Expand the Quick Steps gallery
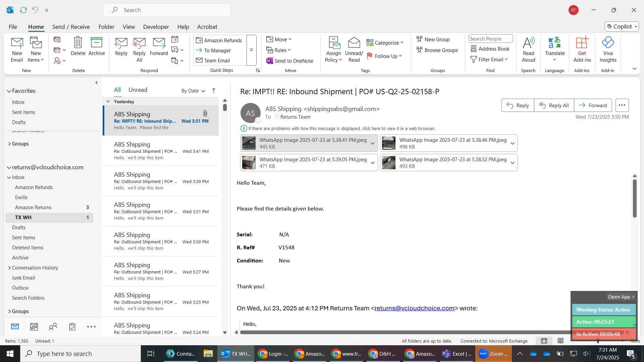Image resolution: width=644 pixels, height=362 pixels. click(251, 50)
